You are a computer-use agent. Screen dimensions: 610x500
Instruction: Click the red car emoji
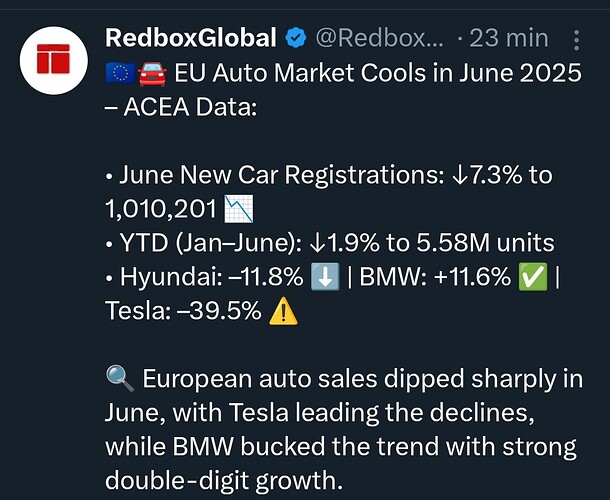(152, 74)
